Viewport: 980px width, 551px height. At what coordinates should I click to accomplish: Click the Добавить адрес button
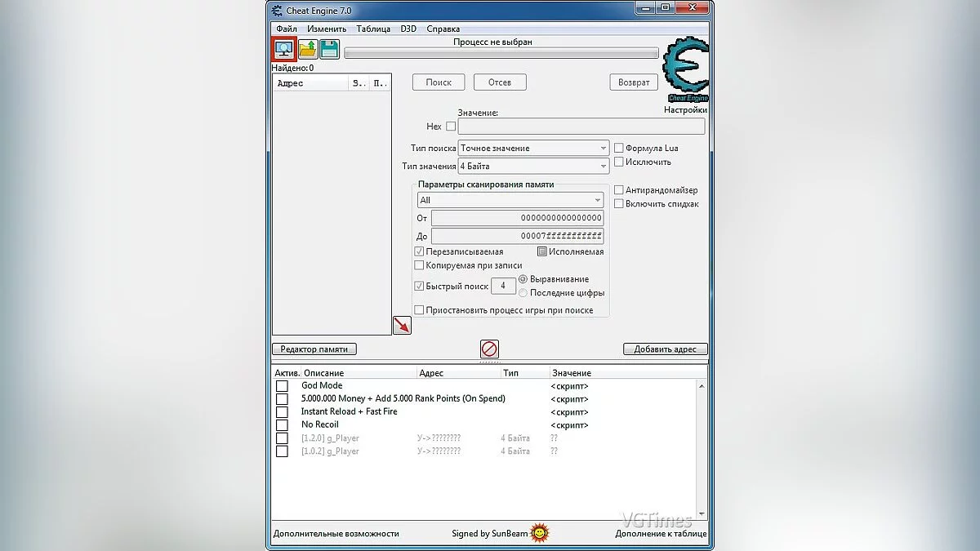pos(663,349)
